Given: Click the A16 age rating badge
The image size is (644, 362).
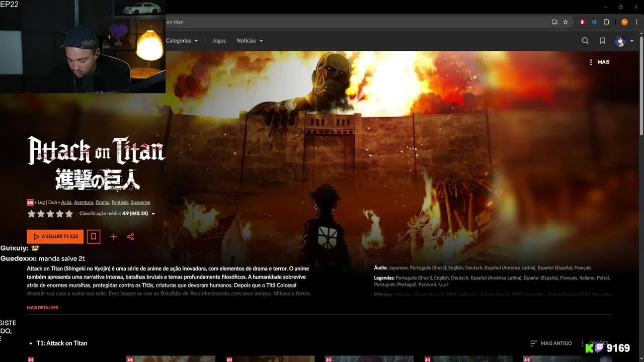Looking at the screenshot, I should 30,202.
